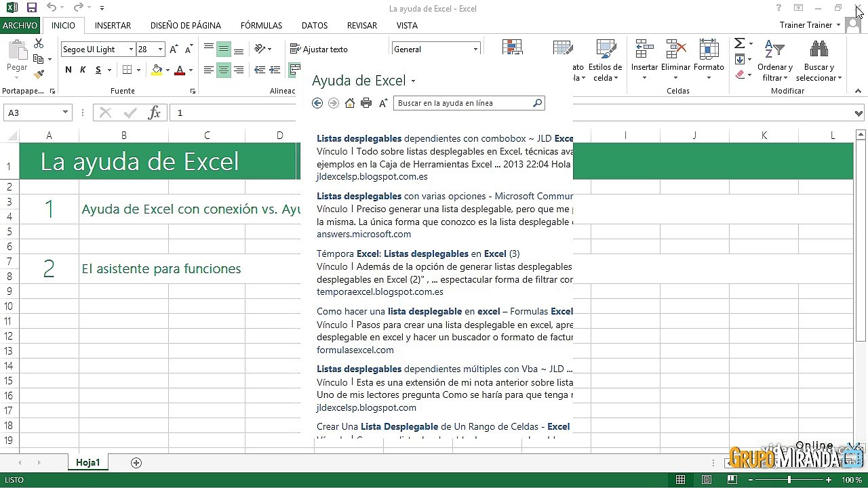Switch to the FÓRMULAS tab
Image resolution: width=868 pixels, height=488 pixels.
point(261,25)
